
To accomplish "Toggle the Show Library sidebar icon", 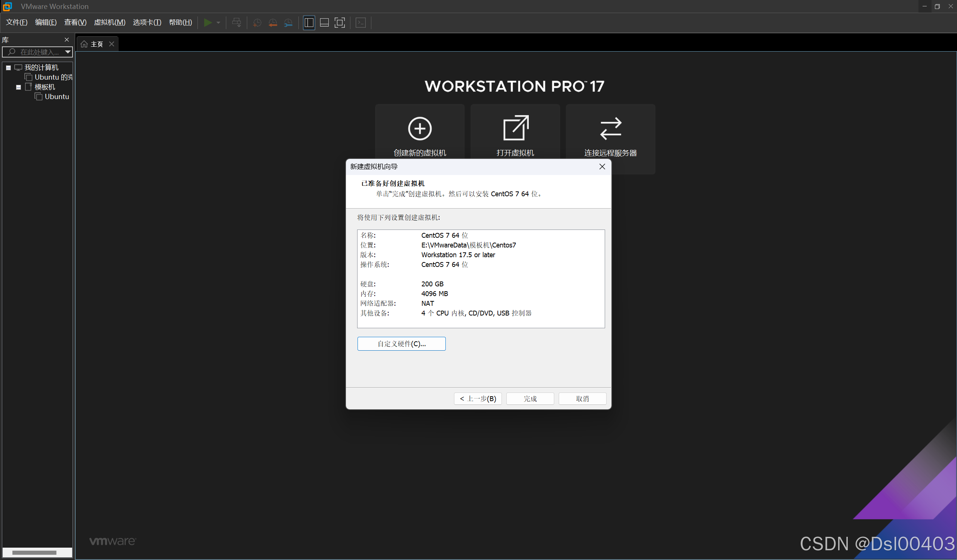I will coord(309,23).
